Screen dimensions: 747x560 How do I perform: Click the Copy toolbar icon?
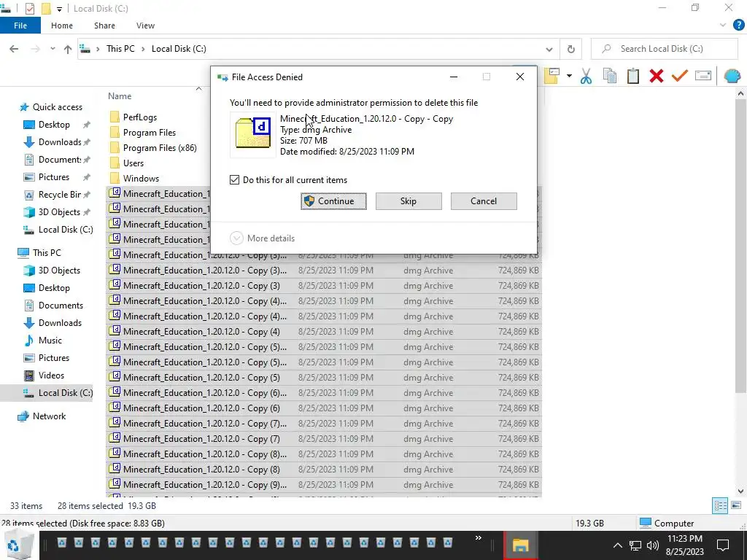pyautogui.click(x=609, y=76)
